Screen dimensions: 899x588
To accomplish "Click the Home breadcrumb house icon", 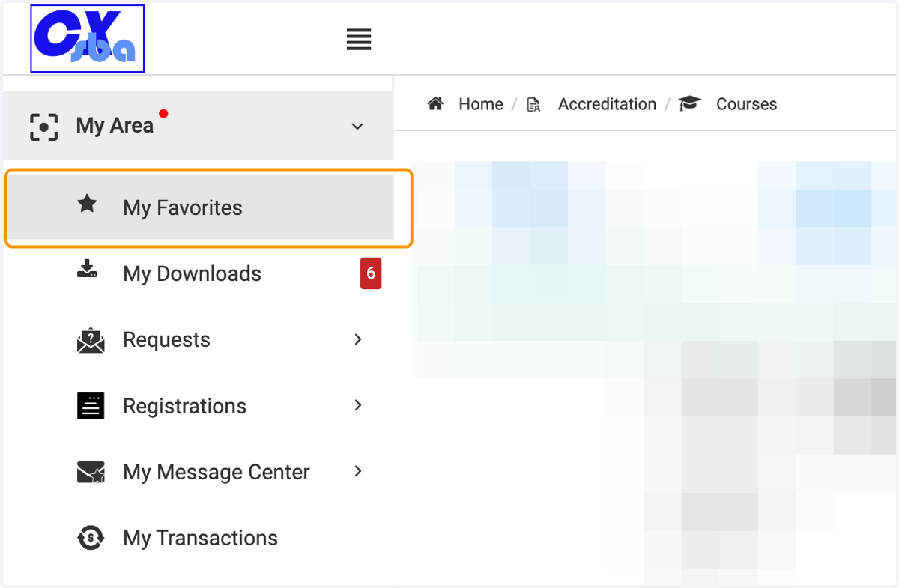I will pyautogui.click(x=435, y=103).
